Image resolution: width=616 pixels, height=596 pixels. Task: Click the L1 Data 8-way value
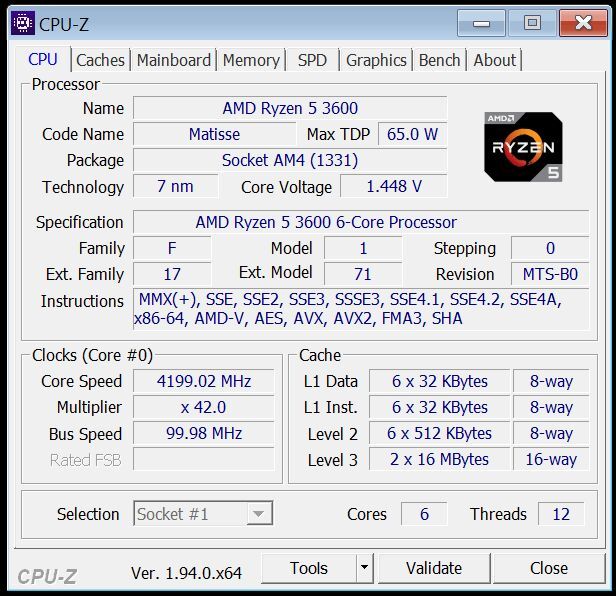(x=551, y=381)
